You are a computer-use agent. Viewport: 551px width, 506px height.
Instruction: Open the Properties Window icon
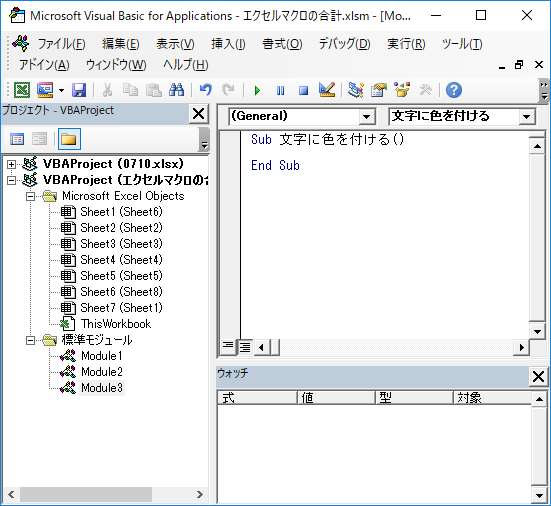tap(379, 90)
